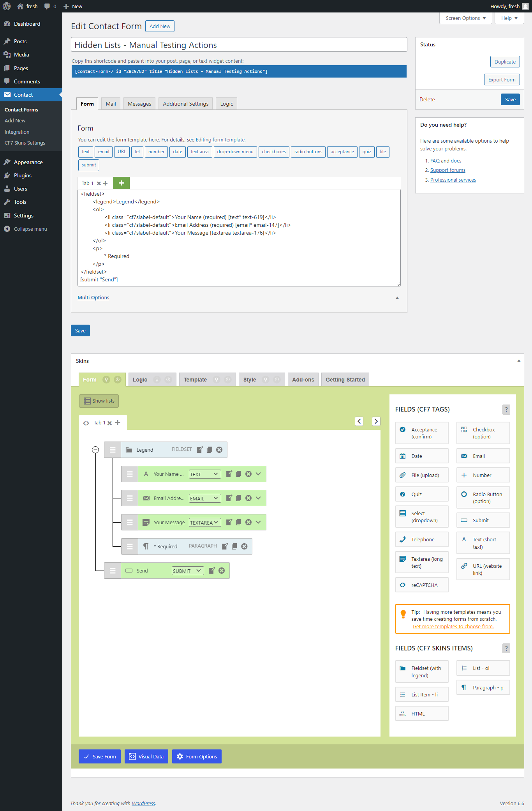Click help question mark beside Fields (CF7 Tags)
This screenshot has height=811, width=532.
pos(506,409)
